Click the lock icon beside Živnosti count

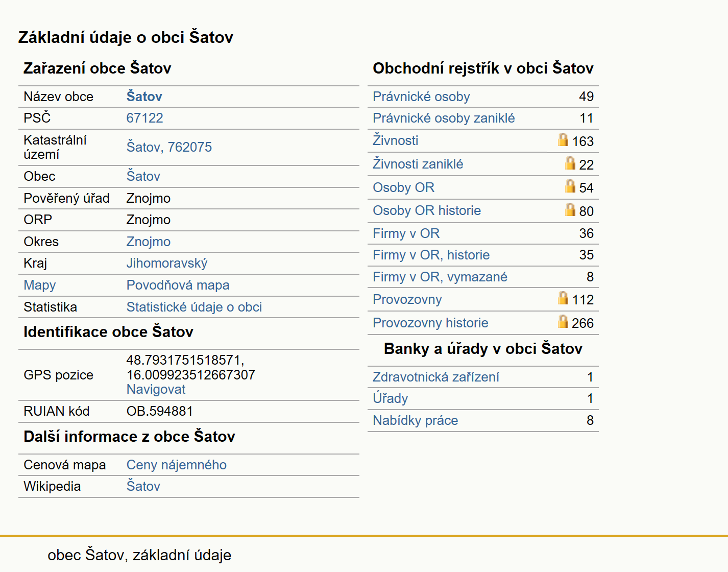563,140
